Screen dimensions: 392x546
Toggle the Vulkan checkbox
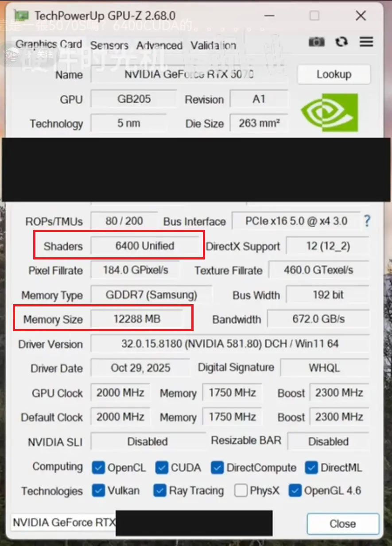coord(98,491)
